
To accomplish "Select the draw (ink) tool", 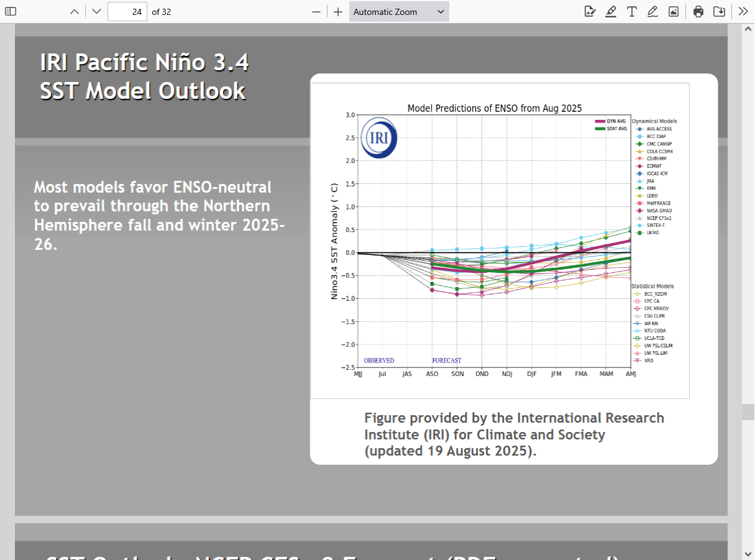I will coord(652,11).
